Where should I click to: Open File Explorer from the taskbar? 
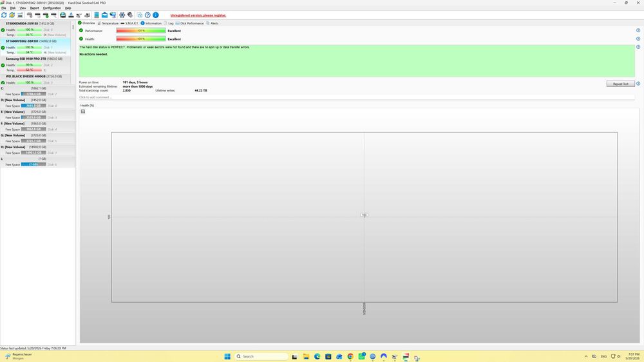pos(306,356)
